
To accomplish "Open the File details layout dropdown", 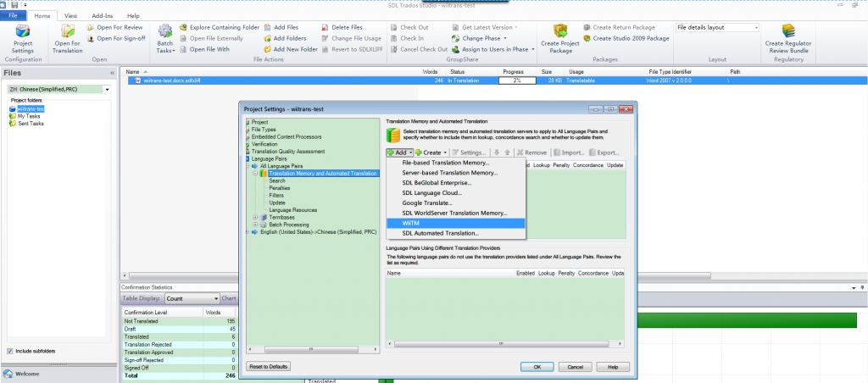I will pos(755,27).
